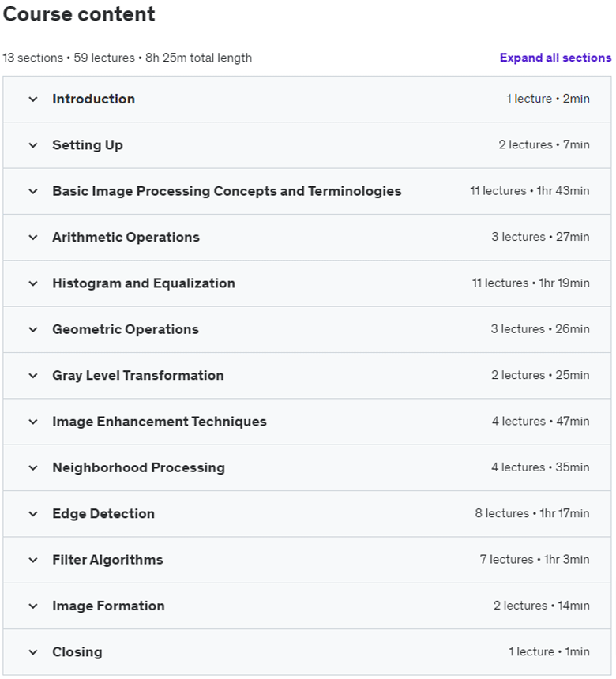Expand the Arithmetic Operations chevron

tap(33, 238)
